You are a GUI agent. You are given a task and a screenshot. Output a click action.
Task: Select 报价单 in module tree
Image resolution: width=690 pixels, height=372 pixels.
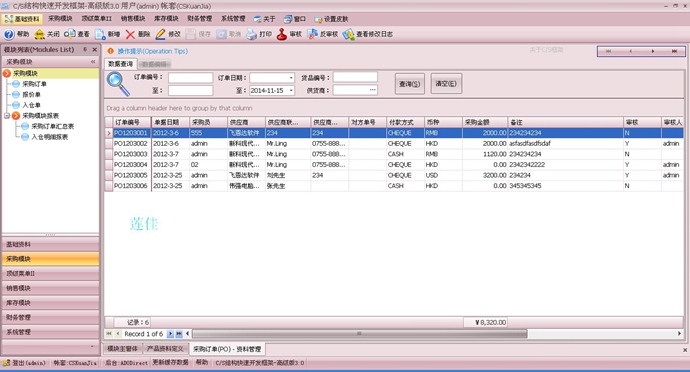(31, 94)
